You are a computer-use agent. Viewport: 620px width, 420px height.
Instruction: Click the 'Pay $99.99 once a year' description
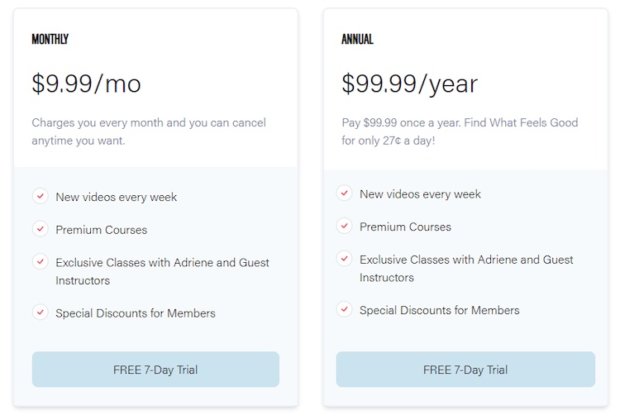pyautogui.click(x=460, y=131)
